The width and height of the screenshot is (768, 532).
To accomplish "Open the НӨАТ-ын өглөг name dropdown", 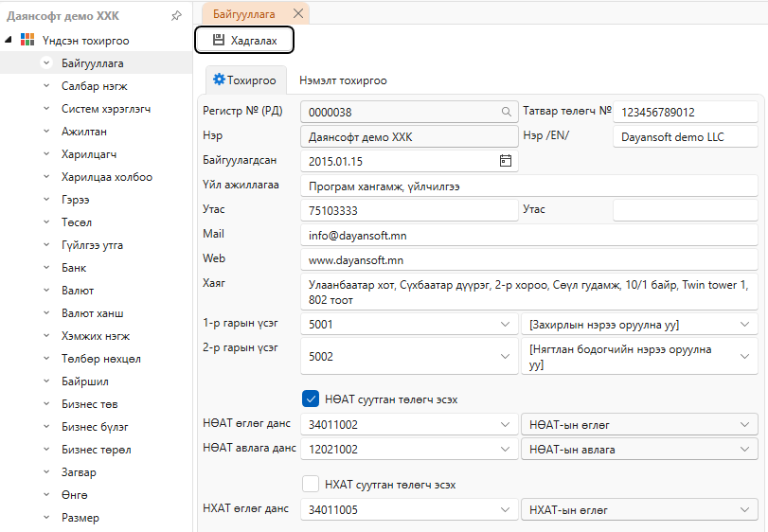I will tap(744, 424).
